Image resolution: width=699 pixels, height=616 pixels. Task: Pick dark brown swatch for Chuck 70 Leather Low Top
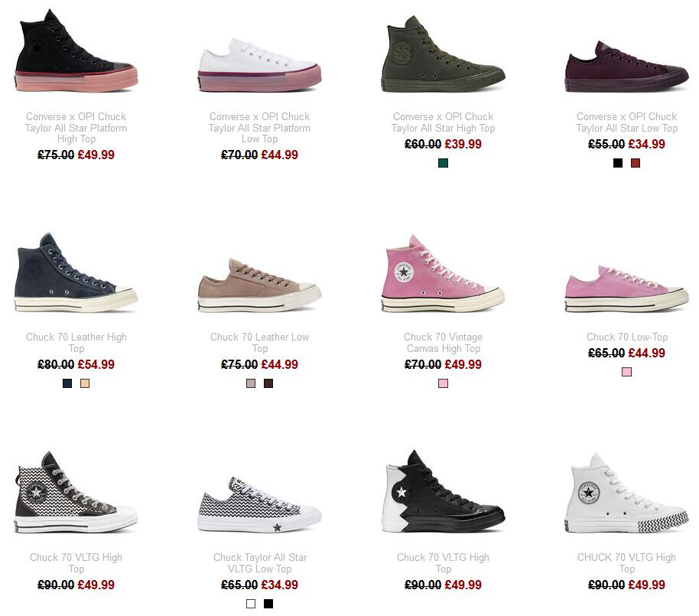(x=268, y=383)
